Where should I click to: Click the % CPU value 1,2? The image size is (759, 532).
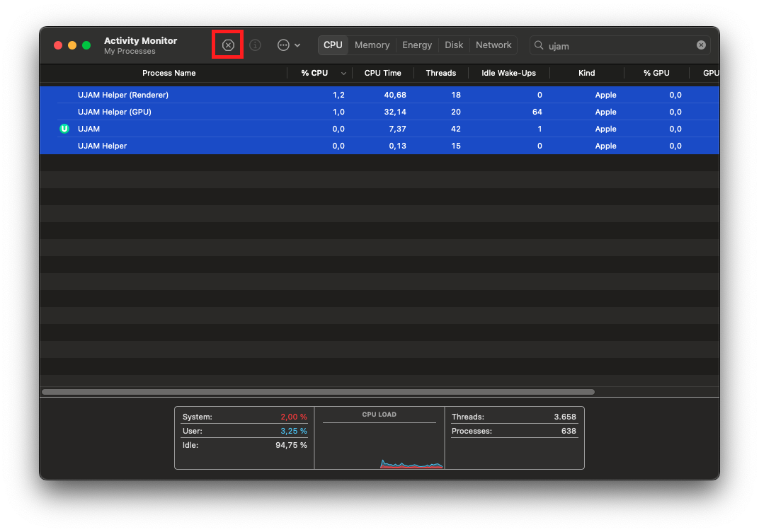[x=338, y=95]
